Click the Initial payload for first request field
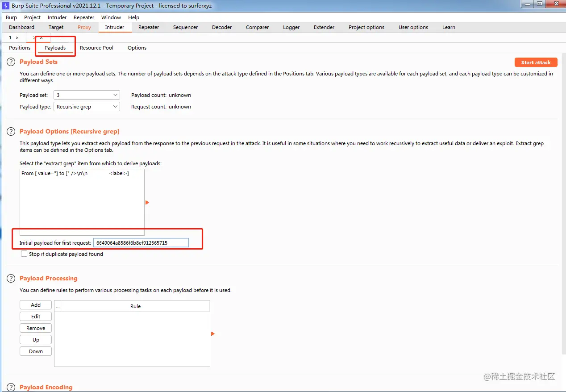The image size is (566, 392). (x=141, y=242)
